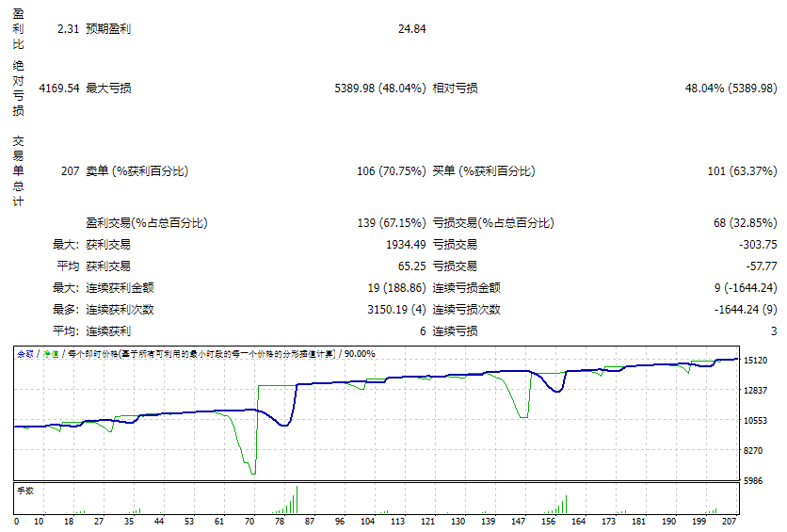Viewport: 787px width, 532px height.
Task: Click the 15120 y-axis value
Action: point(755,361)
